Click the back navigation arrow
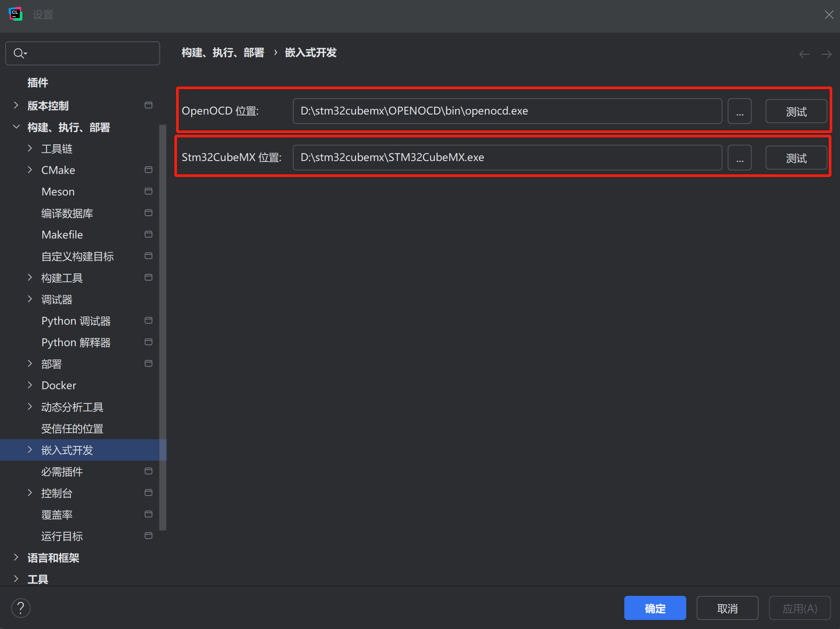Viewport: 840px width, 629px height. (804, 54)
